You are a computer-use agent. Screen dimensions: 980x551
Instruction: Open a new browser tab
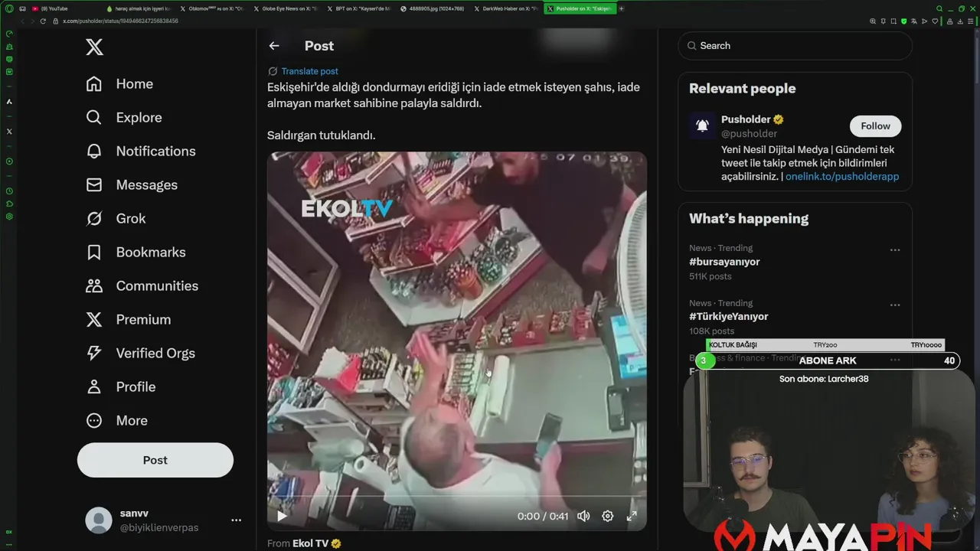621,8
